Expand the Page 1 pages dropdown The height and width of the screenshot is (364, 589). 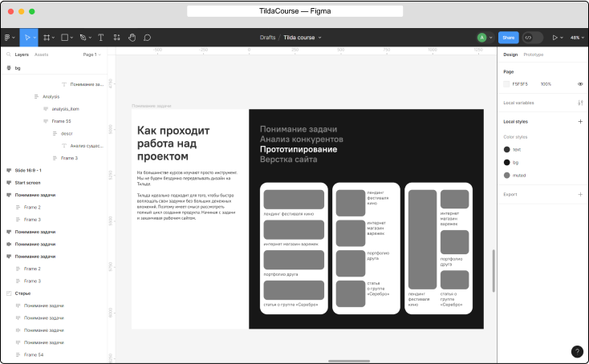pos(91,55)
